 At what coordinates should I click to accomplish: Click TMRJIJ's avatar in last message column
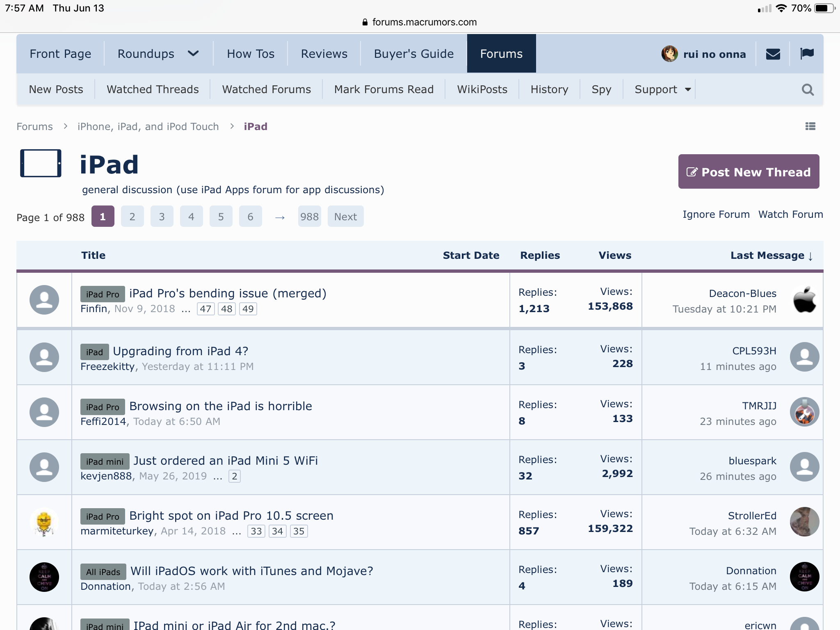804,412
